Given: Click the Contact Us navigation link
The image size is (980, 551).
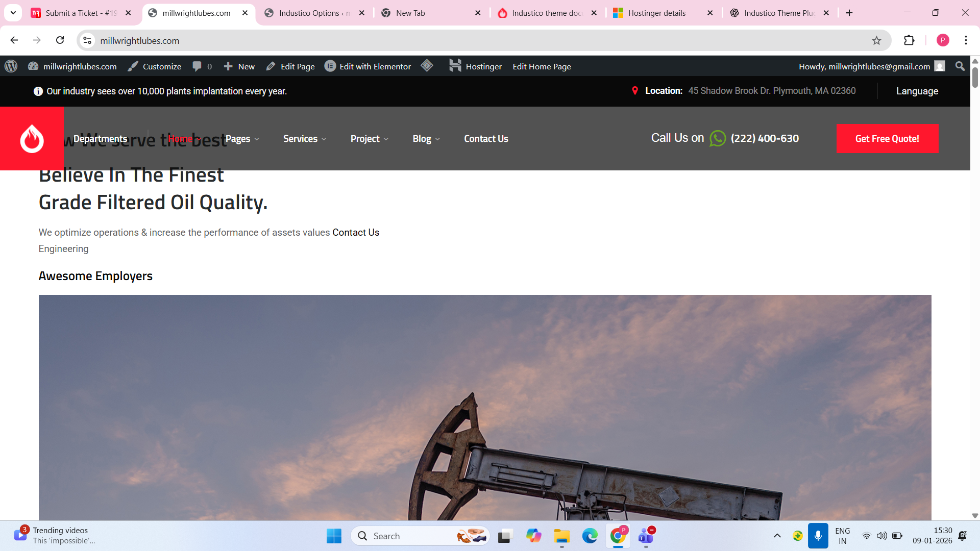Looking at the screenshot, I should pos(486,139).
